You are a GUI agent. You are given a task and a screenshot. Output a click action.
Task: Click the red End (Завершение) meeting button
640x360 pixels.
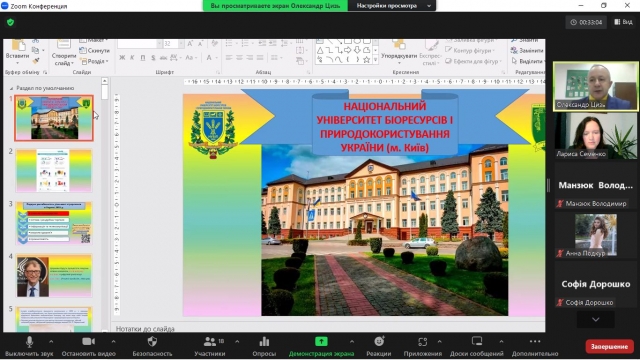pyautogui.click(x=609, y=347)
